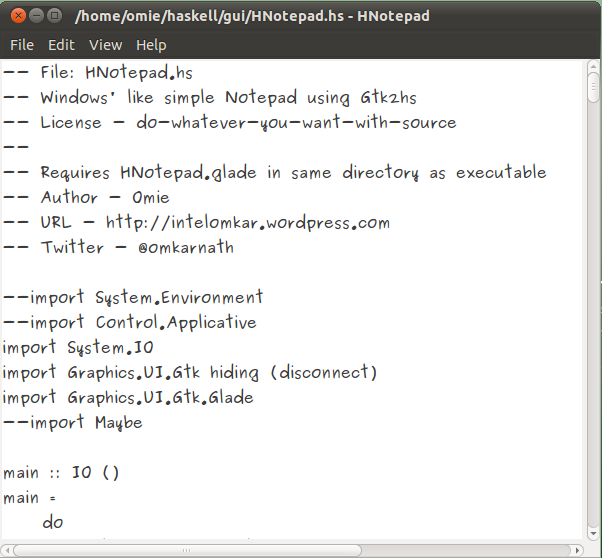Click the line '--import System.Environment'

pyautogui.click(x=133, y=298)
